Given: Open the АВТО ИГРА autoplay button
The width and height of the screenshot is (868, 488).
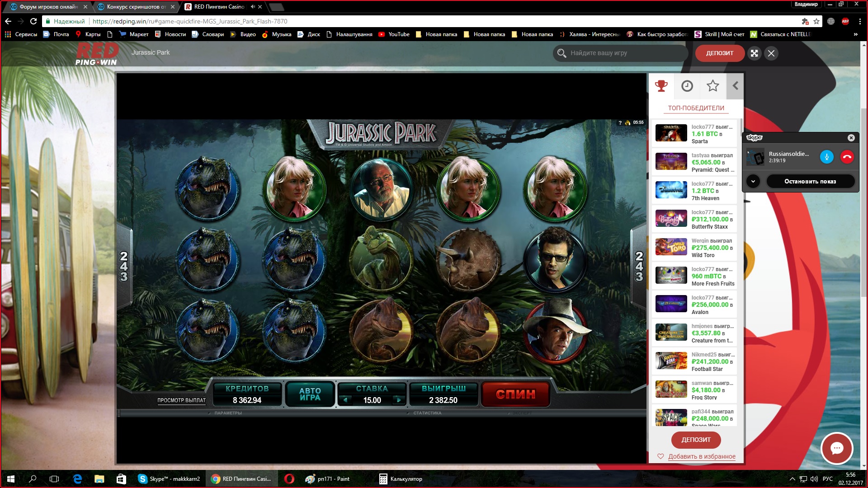Looking at the screenshot, I should [x=310, y=394].
